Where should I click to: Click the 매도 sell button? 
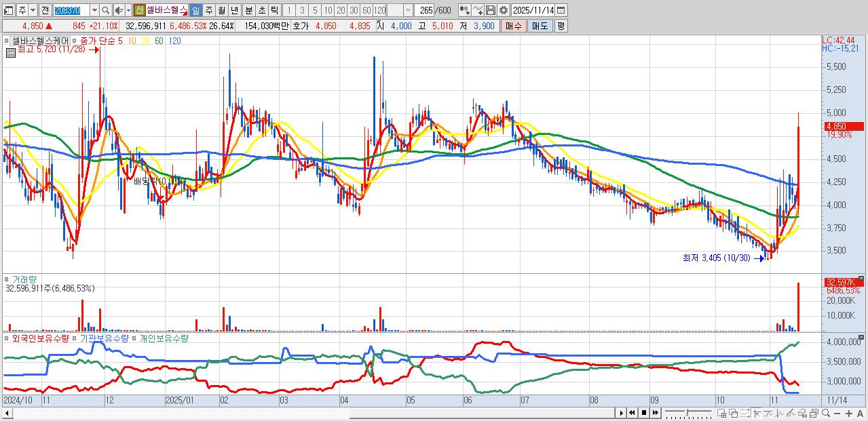point(540,26)
